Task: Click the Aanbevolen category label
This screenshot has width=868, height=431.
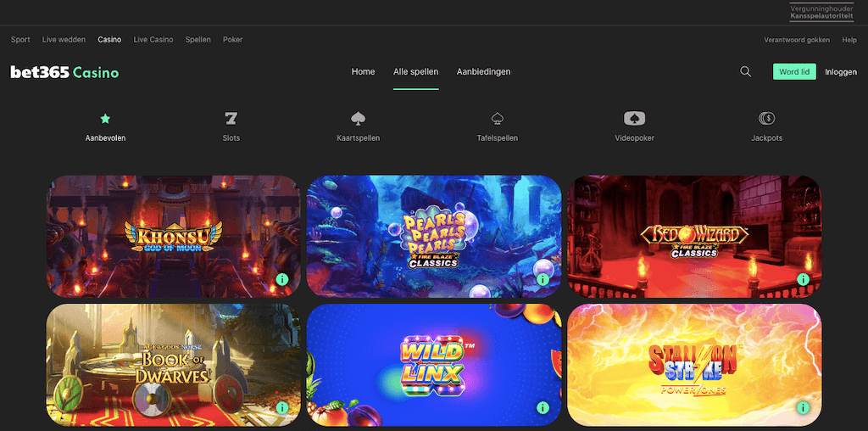Action: click(105, 138)
